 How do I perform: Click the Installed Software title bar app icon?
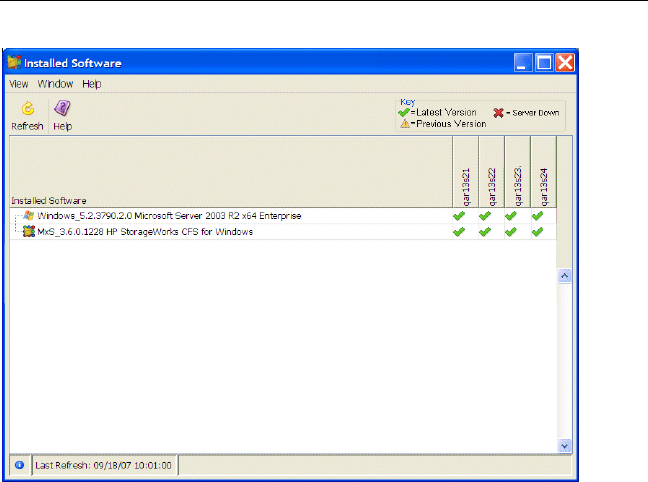pyautogui.click(x=14, y=62)
